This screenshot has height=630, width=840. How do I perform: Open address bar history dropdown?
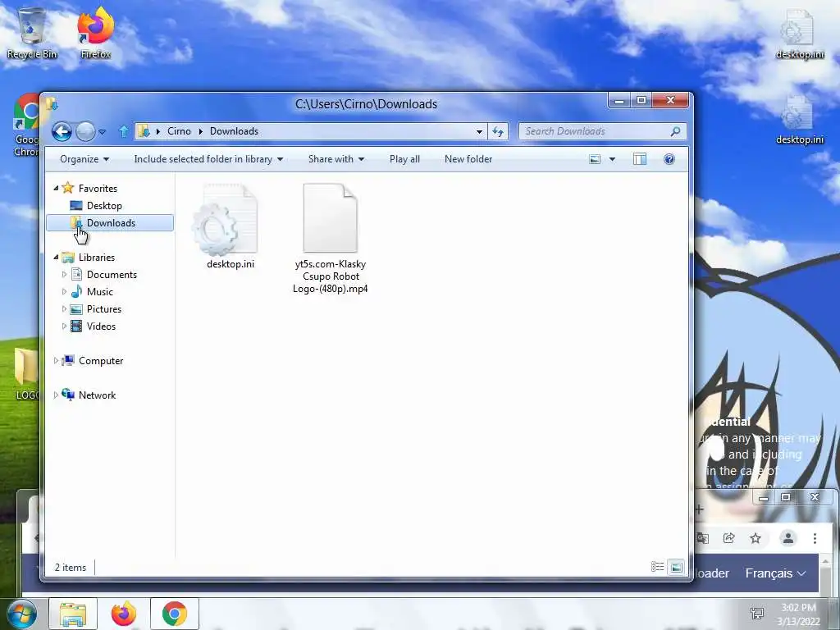(x=479, y=132)
